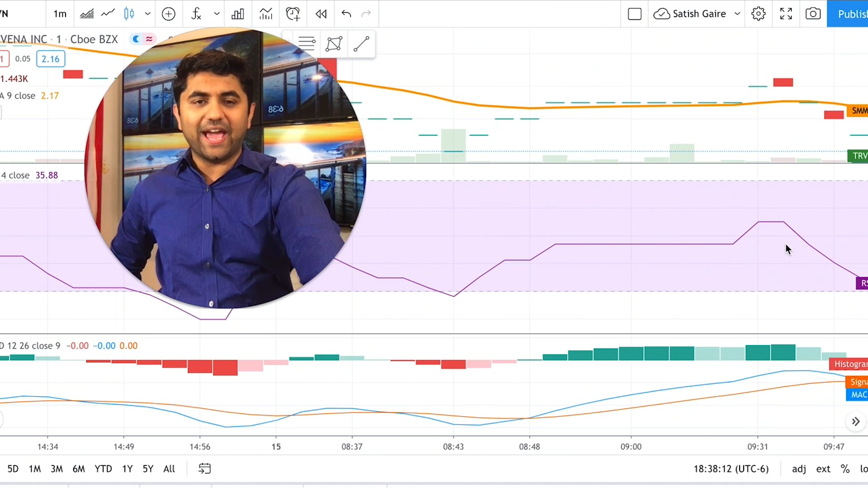
Task: Expand the indicators favorites dropdown arrow
Action: tap(217, 14)
